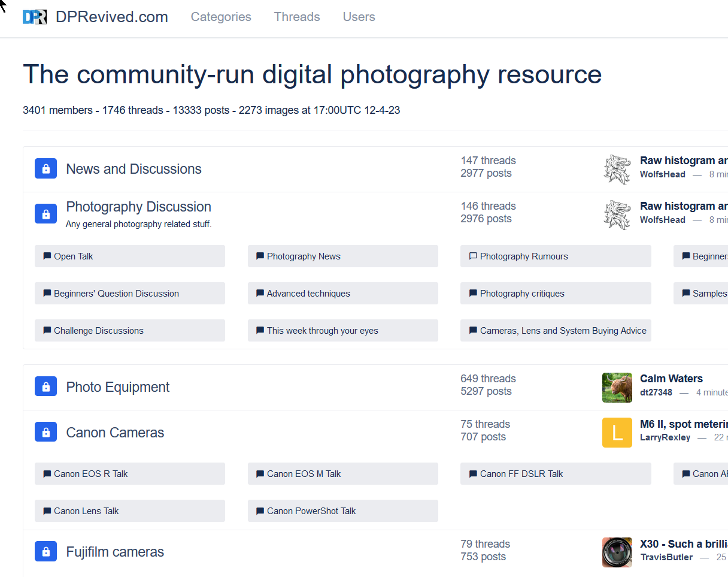Click the chat icon on Canon Lens Talk
This screenshot has width=728, height=577.
(47, 511)
